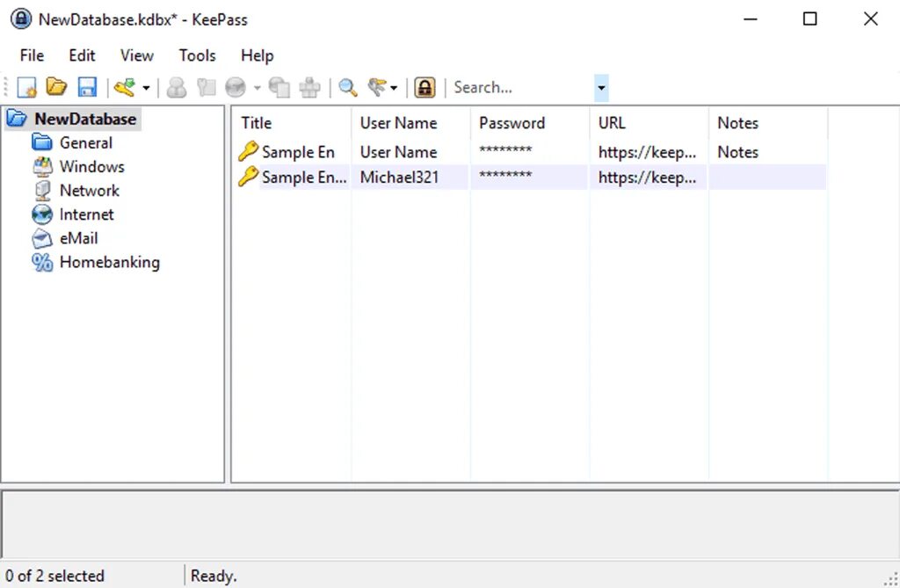Viewport: 900px width, 588px height.
Task: Open the Add Entry dropdown arrow
Action: coord(146,88)
